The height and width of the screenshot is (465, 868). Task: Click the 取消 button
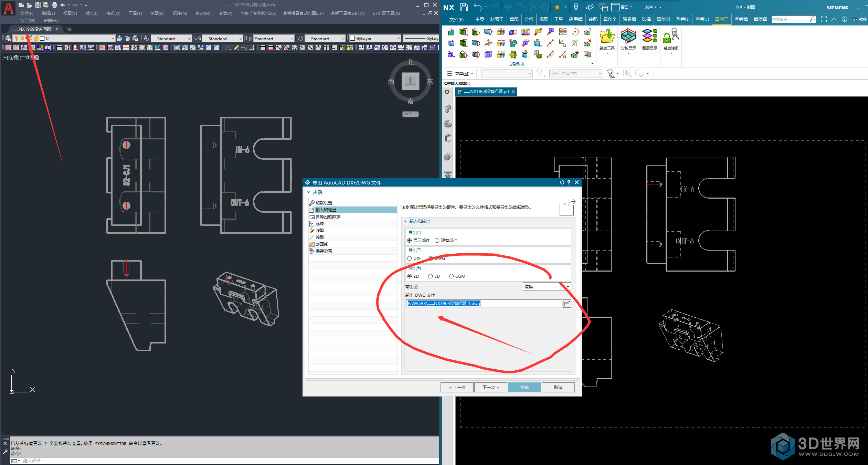[x=558, y=388]
